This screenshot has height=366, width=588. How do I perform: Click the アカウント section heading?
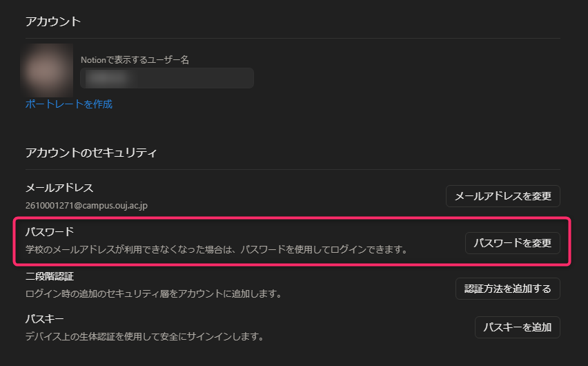(x=53, y=21)
